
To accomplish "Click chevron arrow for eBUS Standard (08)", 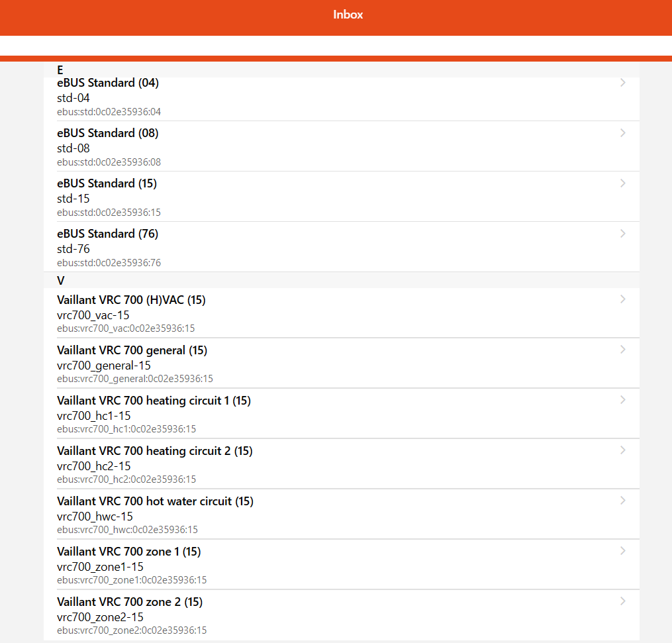I will tap(622, 133).
